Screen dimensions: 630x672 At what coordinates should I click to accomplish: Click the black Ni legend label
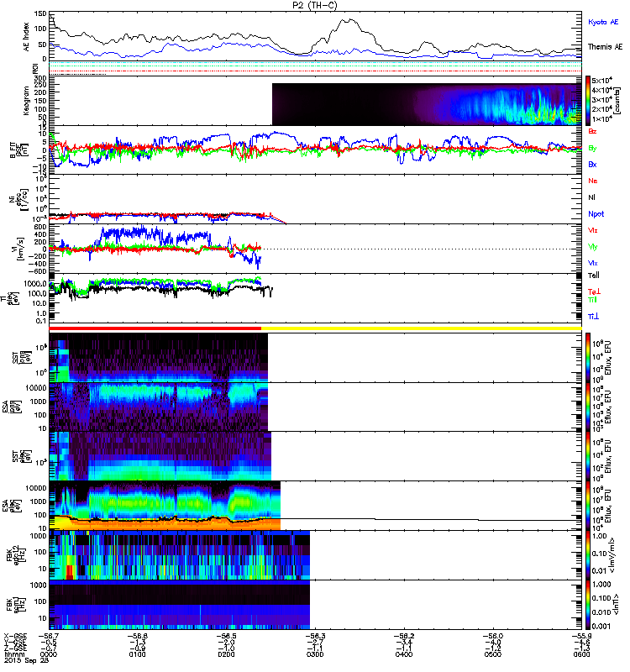coord(591,197)
